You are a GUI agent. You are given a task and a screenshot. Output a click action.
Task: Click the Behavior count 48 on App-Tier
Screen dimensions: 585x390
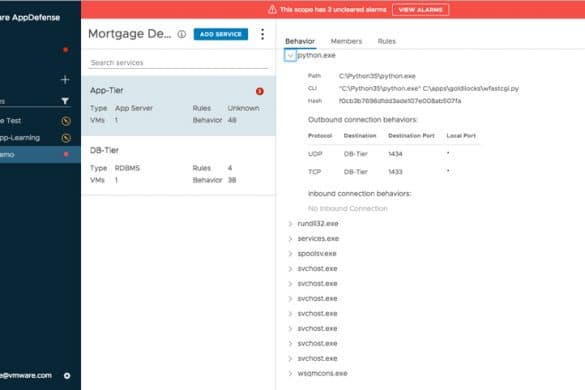[232, 120]
